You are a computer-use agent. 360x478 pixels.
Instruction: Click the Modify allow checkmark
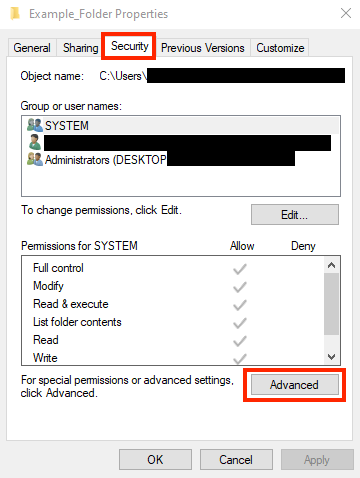(240, 287)
